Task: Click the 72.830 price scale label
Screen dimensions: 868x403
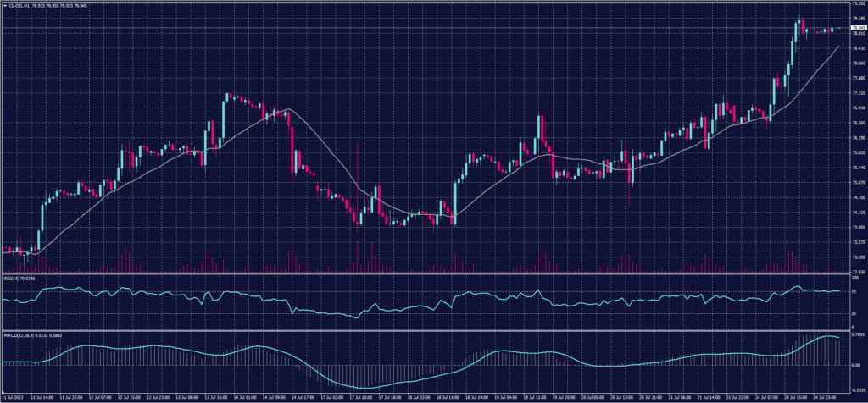Action: tap(852, 272)
